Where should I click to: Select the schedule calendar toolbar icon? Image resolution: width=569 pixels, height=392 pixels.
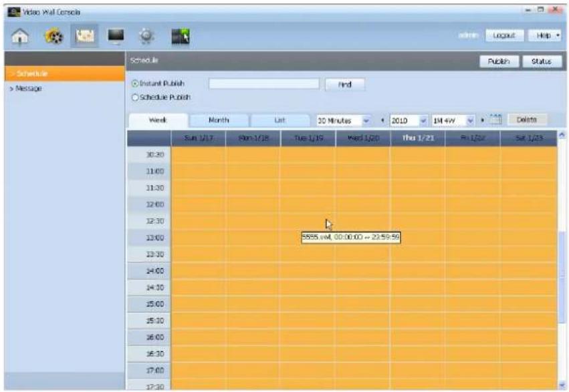click(x=84, y=36)
